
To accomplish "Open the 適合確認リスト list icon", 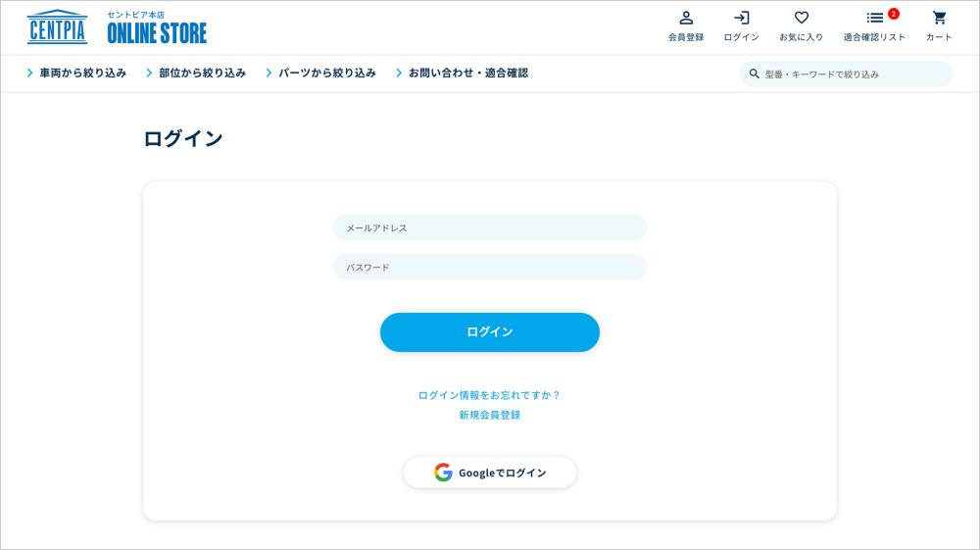I will tap(874, 18).
